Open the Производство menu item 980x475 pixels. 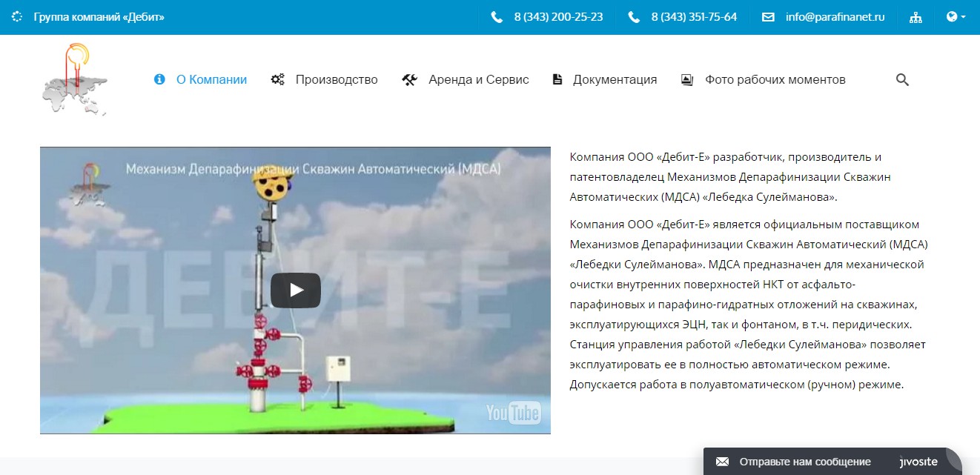point(337,79)
